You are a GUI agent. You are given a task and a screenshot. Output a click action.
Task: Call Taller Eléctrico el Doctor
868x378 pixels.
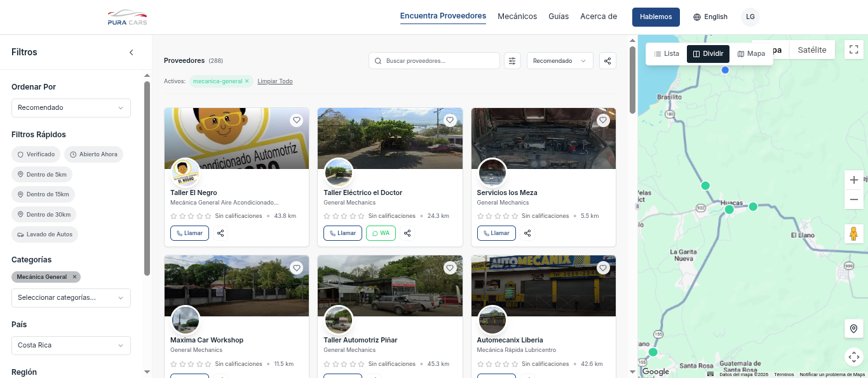(x=342, y=233)
